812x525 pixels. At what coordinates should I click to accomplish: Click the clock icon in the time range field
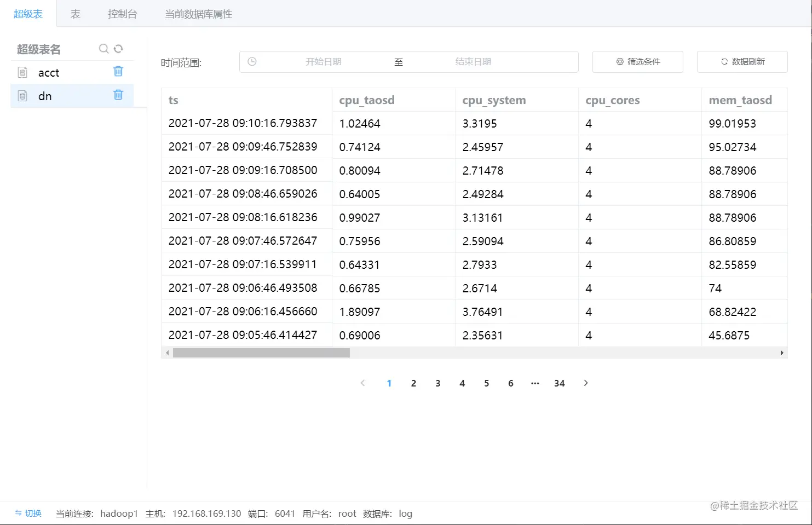(x=252, y=61)
